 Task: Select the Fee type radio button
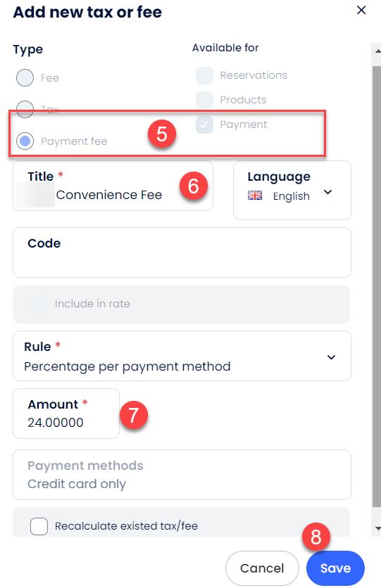click(x=25, y=78)
